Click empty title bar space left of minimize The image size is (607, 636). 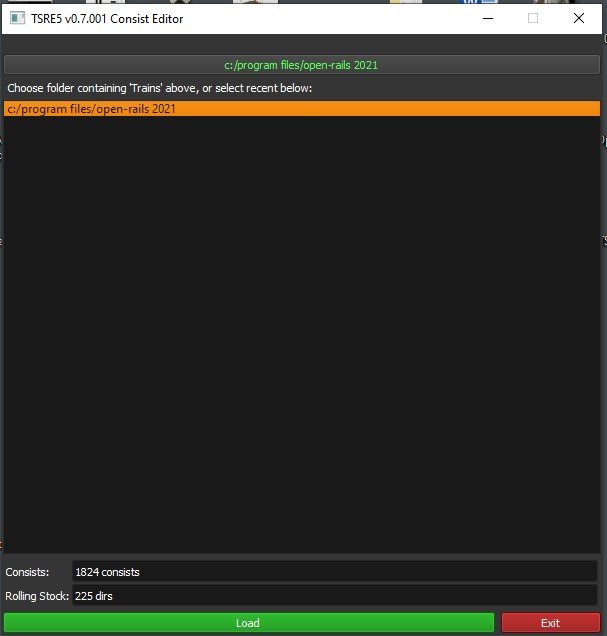(x=330, y=18)
